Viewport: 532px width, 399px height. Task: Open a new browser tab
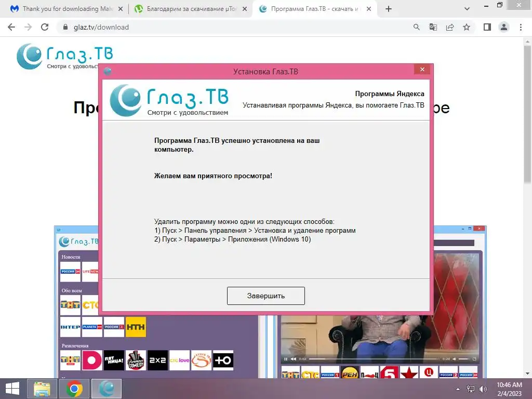(389, 9)
